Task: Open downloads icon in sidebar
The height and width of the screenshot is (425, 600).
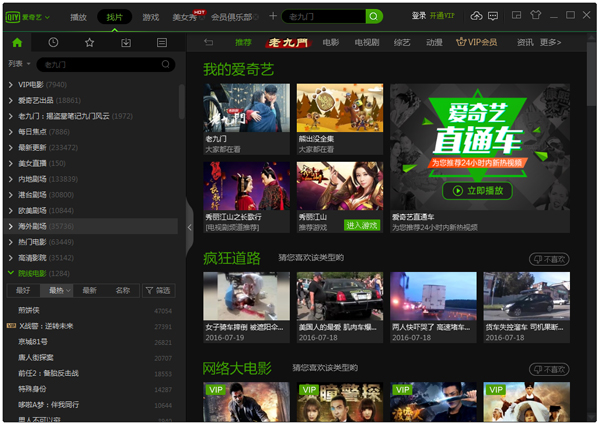Action: (x=126, y=42)
